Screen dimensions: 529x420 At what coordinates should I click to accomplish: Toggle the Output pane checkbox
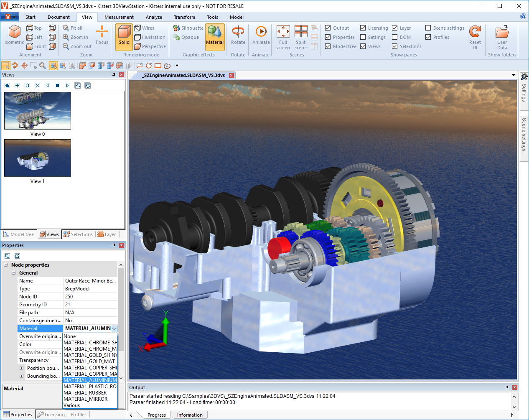pos(328,28)
